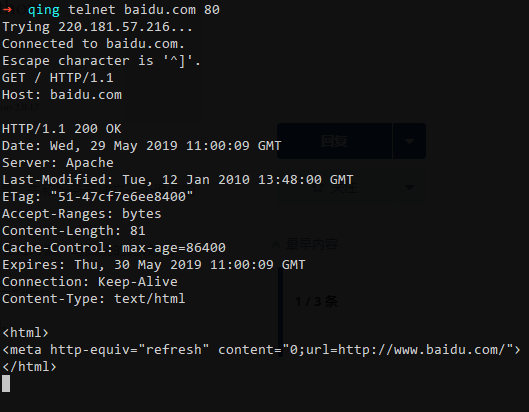Screen dimensions: 529x412
Task: Click the ETag value 51-47cf7e6ee8400
Action: (122, 196)
